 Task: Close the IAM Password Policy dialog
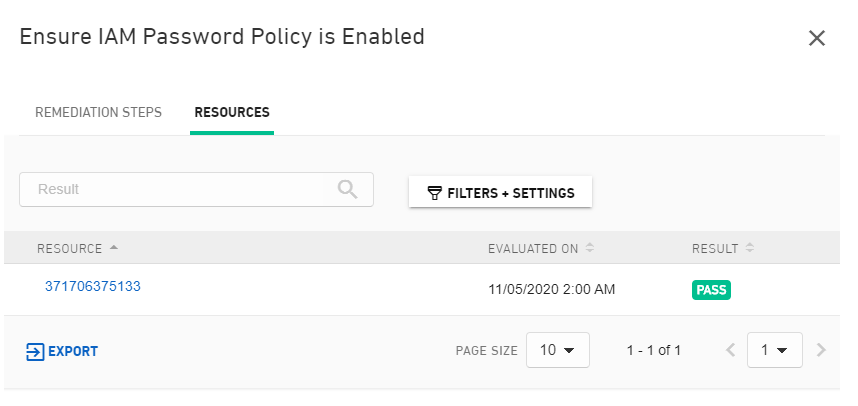click(x=816, y=38)
